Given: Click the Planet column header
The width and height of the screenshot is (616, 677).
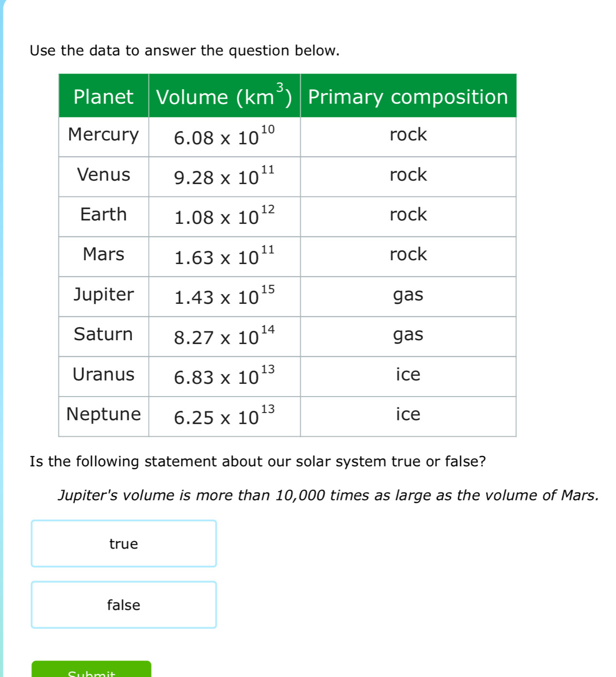Looking at the screenshot, I should coord(103,97).
